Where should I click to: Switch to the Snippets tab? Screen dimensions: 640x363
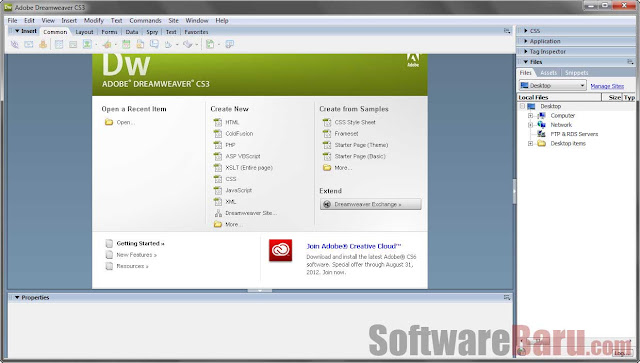[576, 73]
